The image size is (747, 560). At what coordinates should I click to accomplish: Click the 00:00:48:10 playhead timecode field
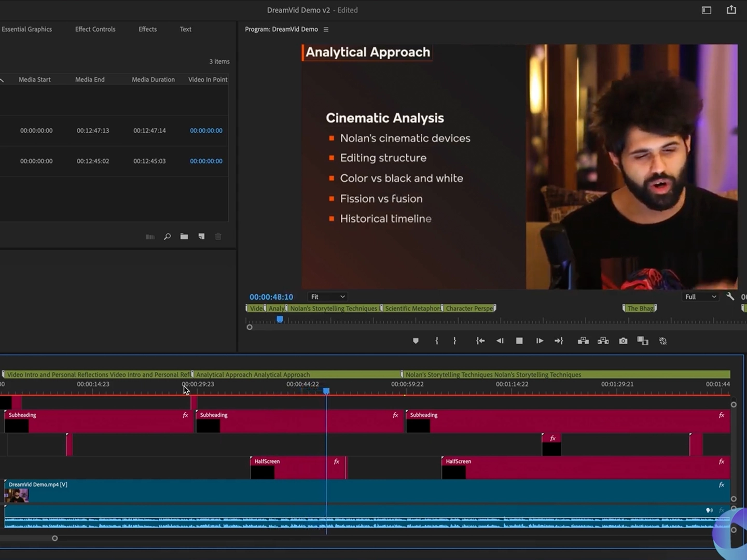pyautogui.click(x=271, y=297)
